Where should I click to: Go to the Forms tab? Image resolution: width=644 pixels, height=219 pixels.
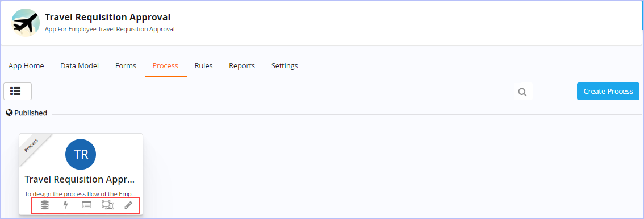pos(126,66)
